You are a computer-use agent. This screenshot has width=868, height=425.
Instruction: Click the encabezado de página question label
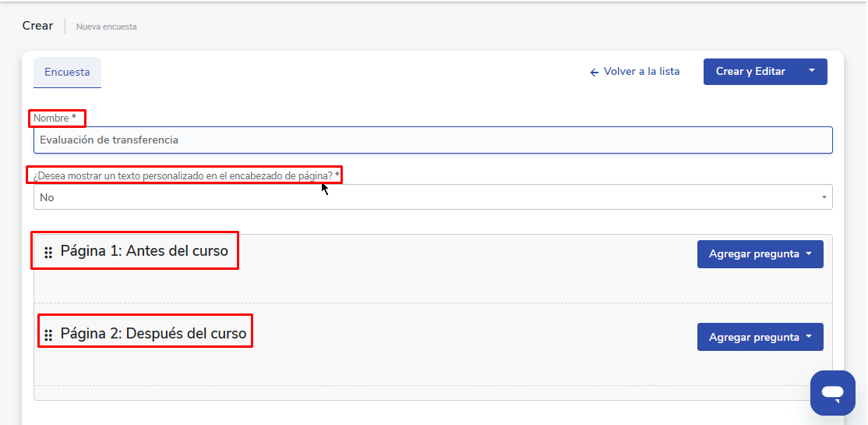[x=186, y=176]
